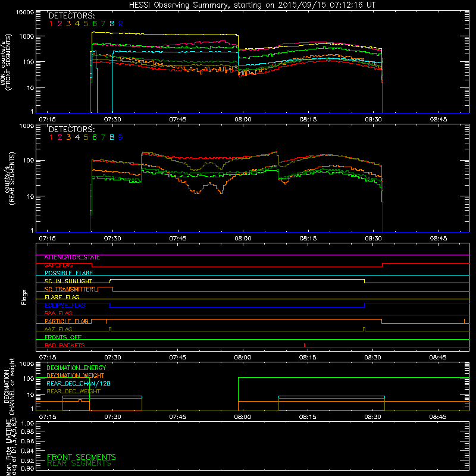Pick detector 8 in rear segments legend
This screenshot has height=476, width=476.
112,137
